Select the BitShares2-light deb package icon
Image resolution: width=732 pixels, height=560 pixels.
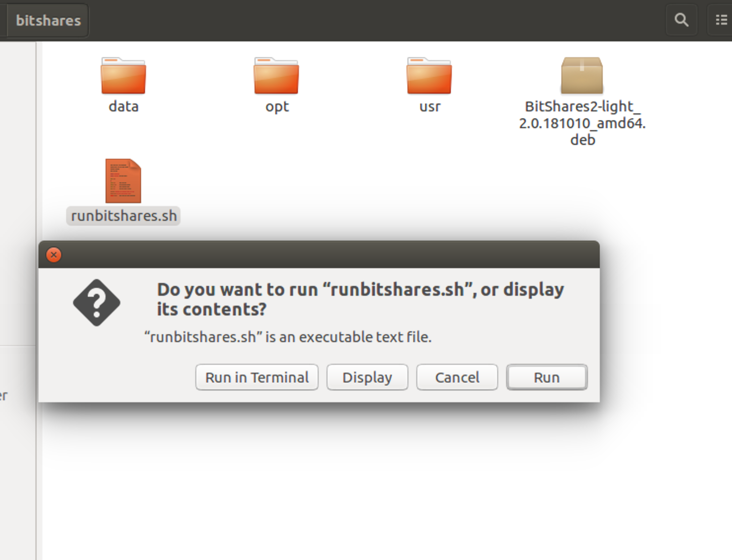click(x=582, y=75)
